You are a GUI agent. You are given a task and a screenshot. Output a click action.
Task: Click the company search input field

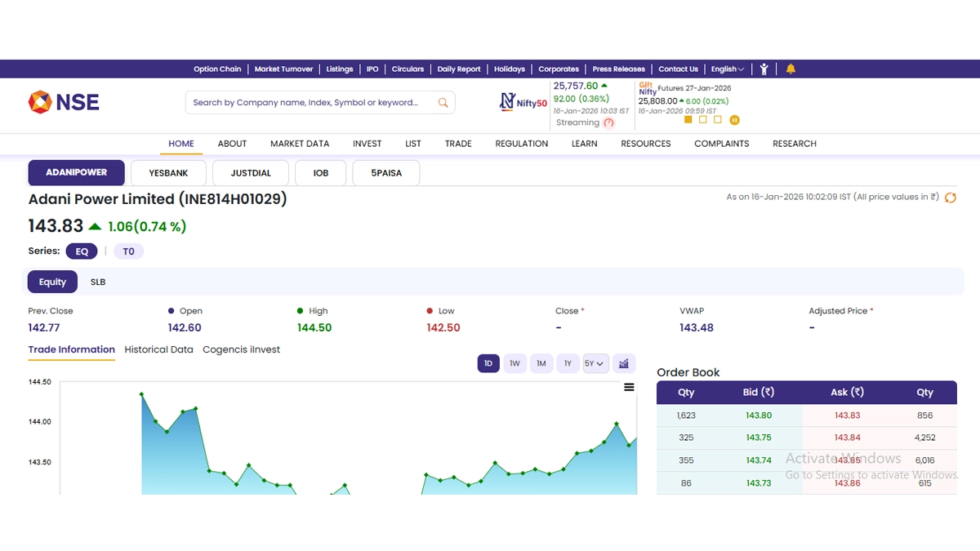pos(310,103)
